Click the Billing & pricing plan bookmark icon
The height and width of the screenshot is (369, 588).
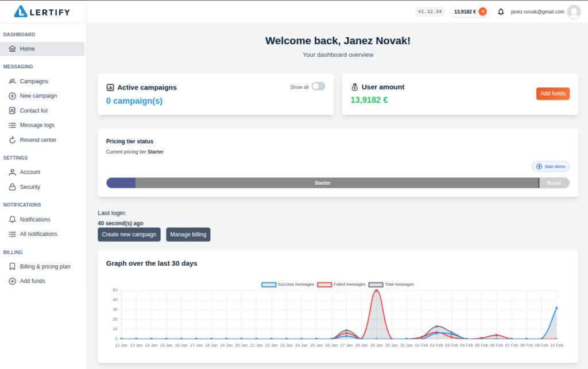13,267
